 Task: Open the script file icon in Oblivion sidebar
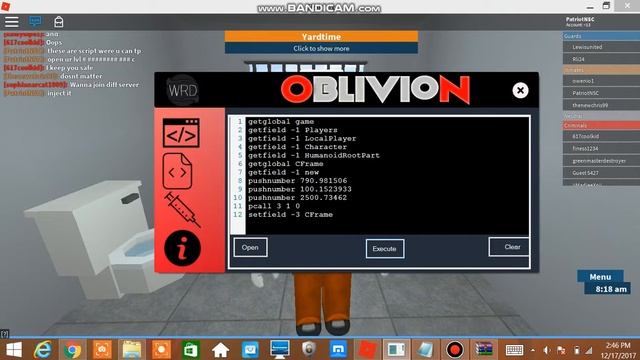point(177,171)
